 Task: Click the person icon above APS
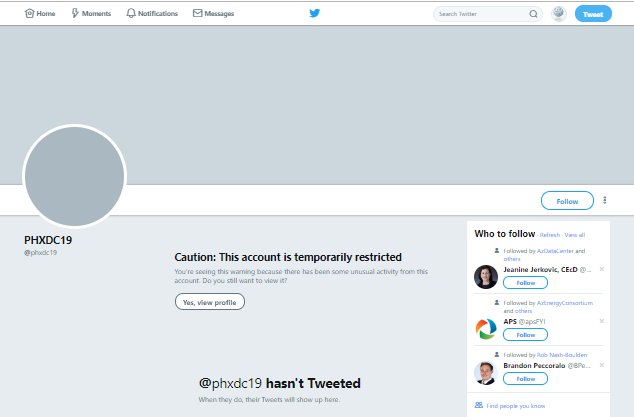(x=497, y=303)
